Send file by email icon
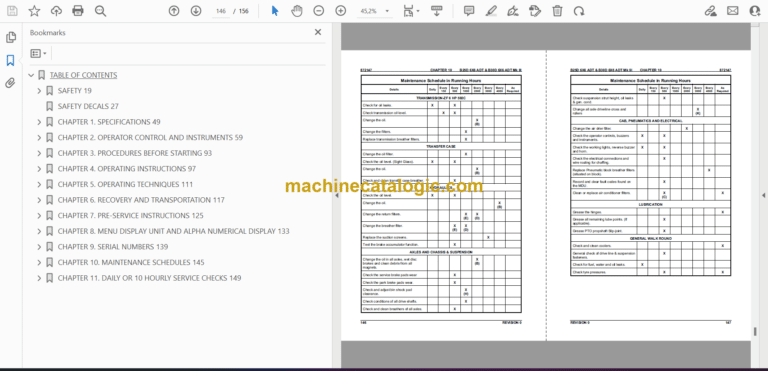The height and width of the screenshot is (371, 768). click(x=733, y=11)
